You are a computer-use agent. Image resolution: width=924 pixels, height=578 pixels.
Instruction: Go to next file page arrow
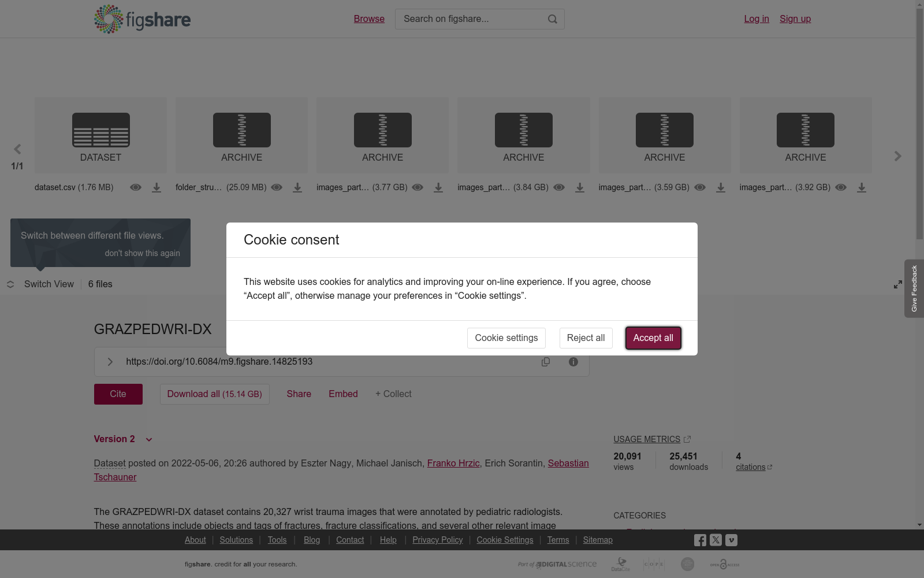coord(898,156)
